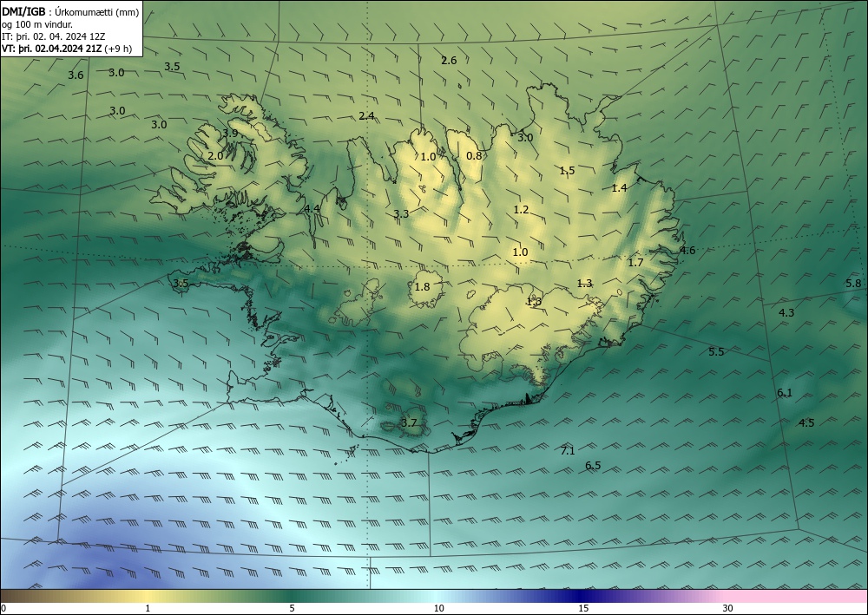868x615 pixels.
Task: Click the map value 3.6
Action: [x=76, y=75]
